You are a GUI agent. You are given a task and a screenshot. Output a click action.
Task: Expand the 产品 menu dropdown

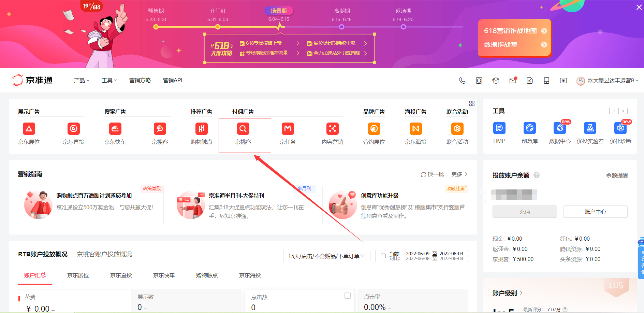tap(82, 81)
